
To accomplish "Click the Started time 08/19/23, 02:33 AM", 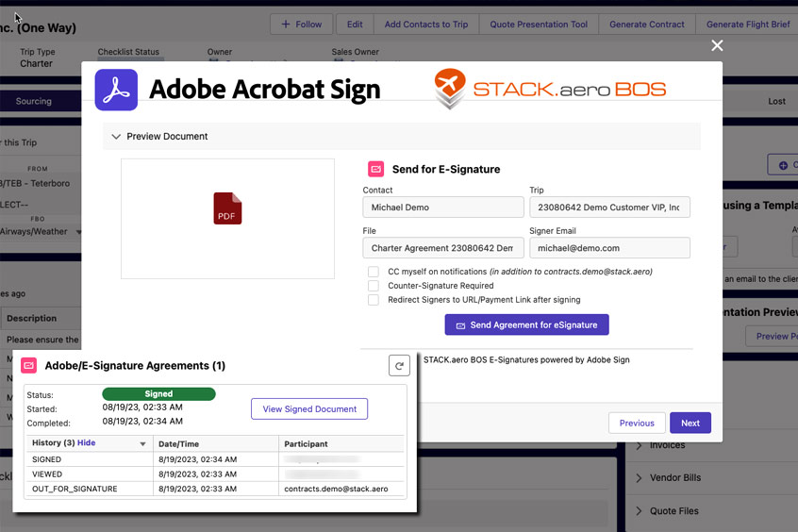I will pyautogui.click(x=142, y=407).
